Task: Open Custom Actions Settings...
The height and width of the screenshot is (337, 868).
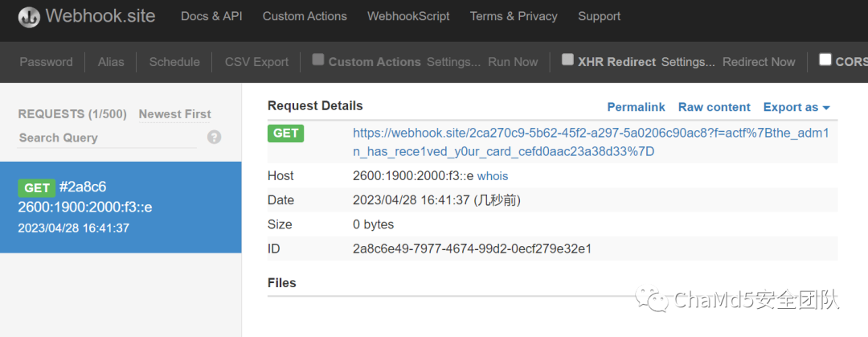Action: pos(454,62)
